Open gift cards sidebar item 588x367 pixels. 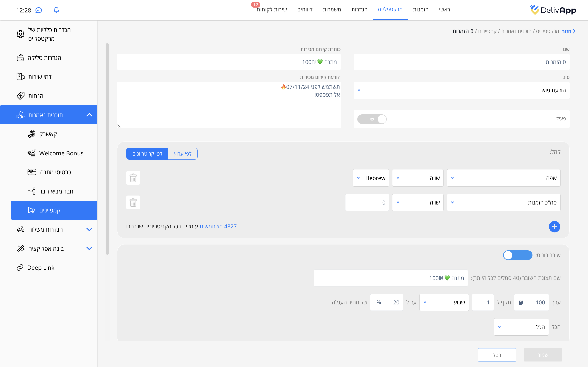pyautogui.click(x=55, y=172)
